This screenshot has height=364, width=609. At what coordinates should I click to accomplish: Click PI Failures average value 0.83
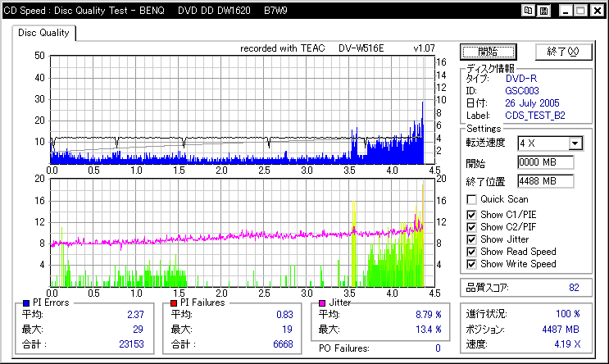tap(284, 315)
